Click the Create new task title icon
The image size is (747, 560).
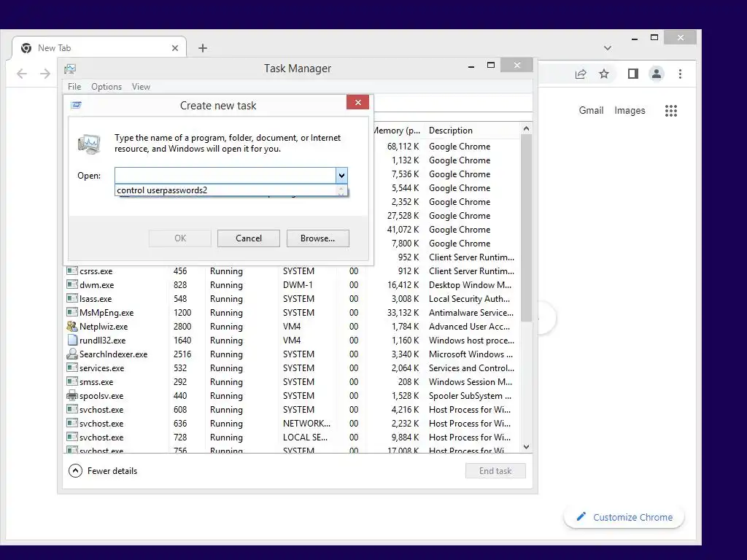pyautogui.click(x=76, y=105)
